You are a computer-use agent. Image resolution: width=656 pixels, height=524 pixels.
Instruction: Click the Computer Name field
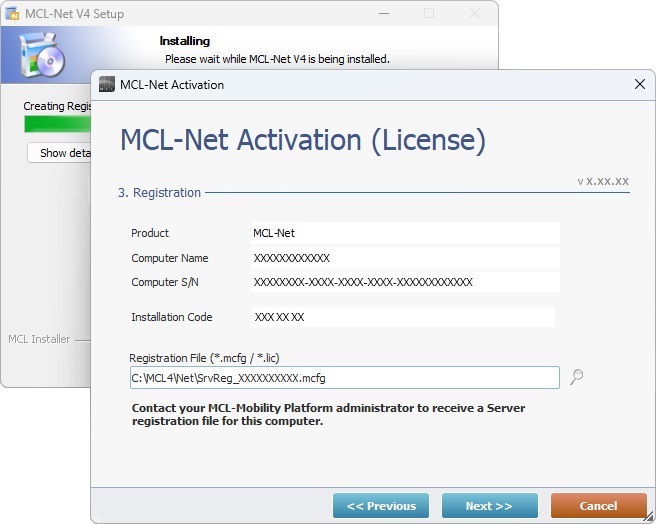coord(405,258)
